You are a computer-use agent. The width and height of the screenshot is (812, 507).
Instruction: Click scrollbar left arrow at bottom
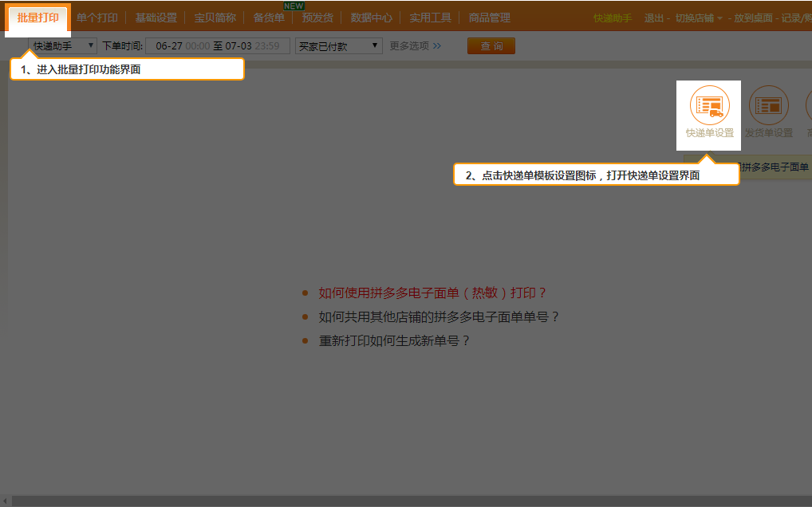[x=6, y=501]
